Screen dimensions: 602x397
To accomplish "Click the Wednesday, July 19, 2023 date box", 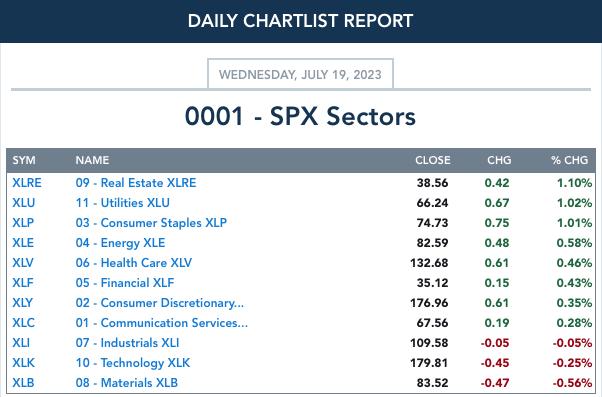I will [x=300, y=74].
